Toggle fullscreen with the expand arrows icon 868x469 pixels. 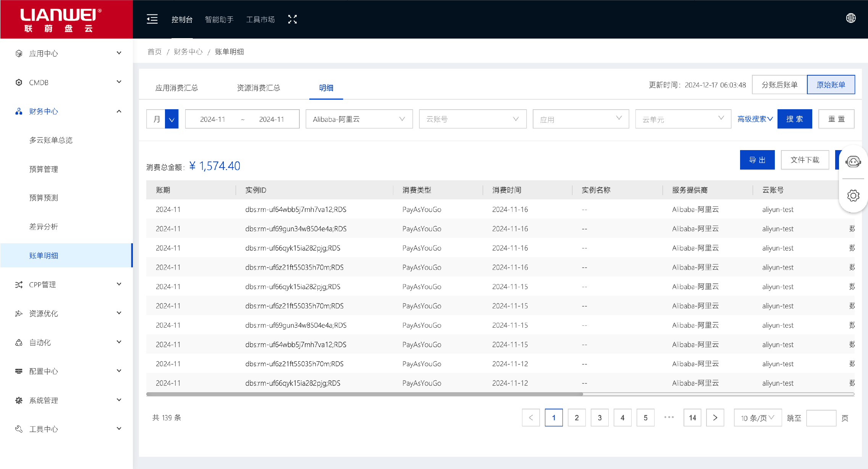pos(293,19)
